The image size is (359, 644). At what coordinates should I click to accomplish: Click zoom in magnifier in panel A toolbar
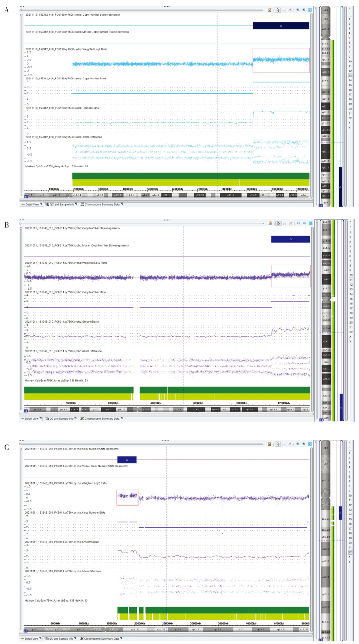click(304, 10)
